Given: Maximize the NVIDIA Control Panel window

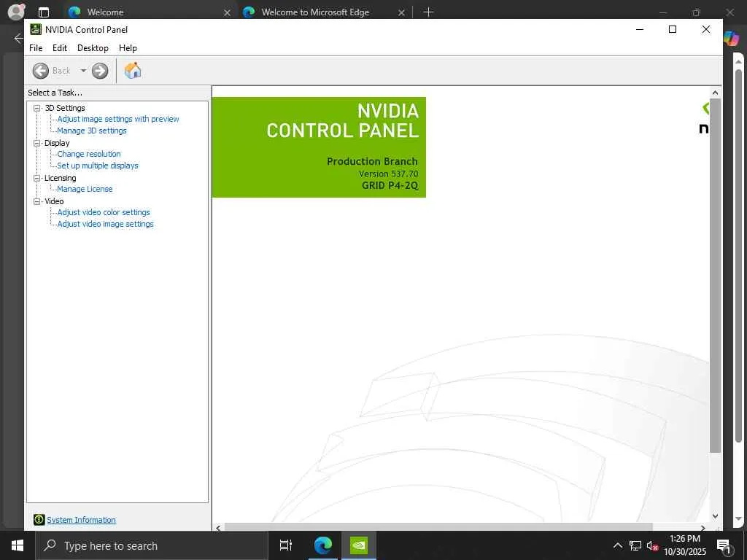Looking at the screenshot, I should pyautogui.click(x=673, y=29).
